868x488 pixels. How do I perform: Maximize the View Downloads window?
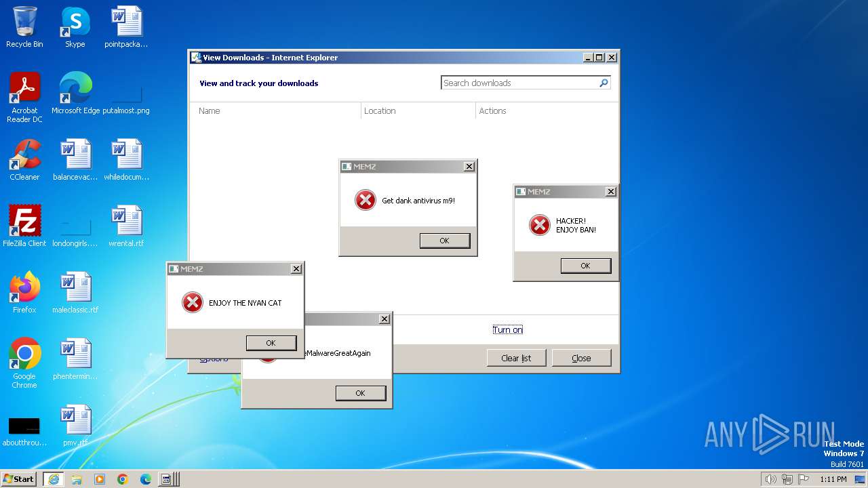point(599,58)
